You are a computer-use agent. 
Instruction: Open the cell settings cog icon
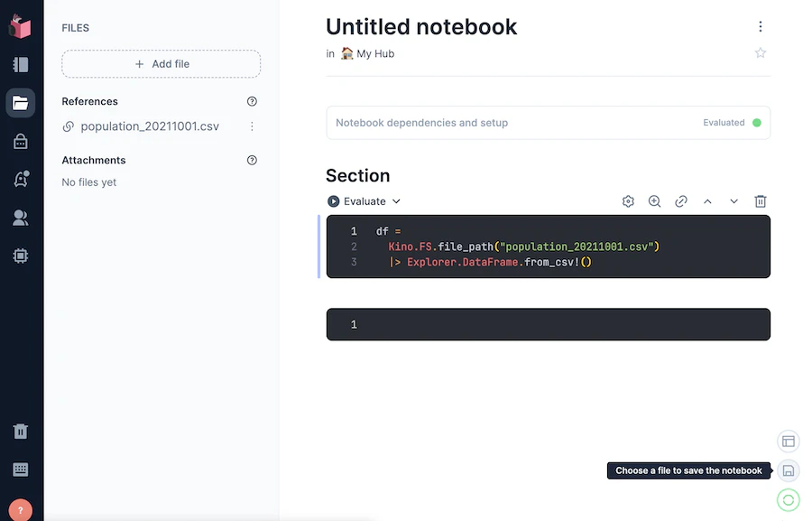coord(628,201)
